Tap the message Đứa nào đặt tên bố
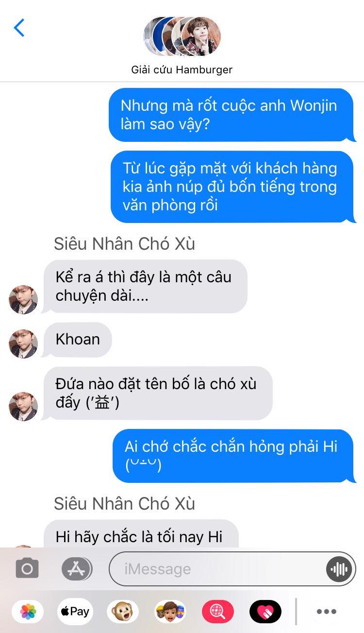 click(x=157, y=393)
